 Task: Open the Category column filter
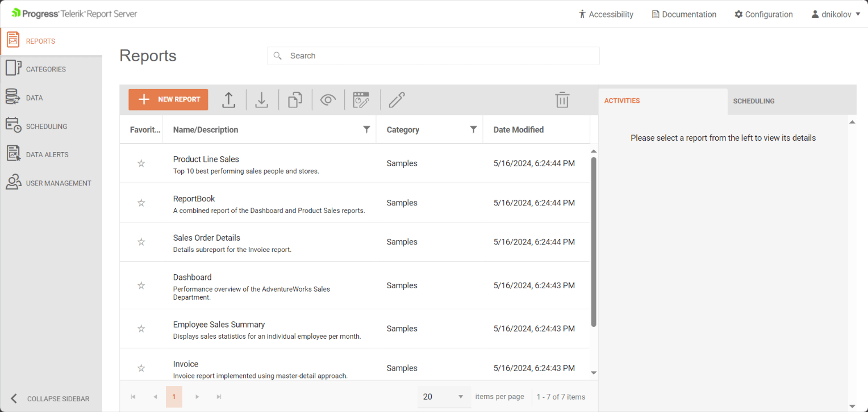[473, 129]
